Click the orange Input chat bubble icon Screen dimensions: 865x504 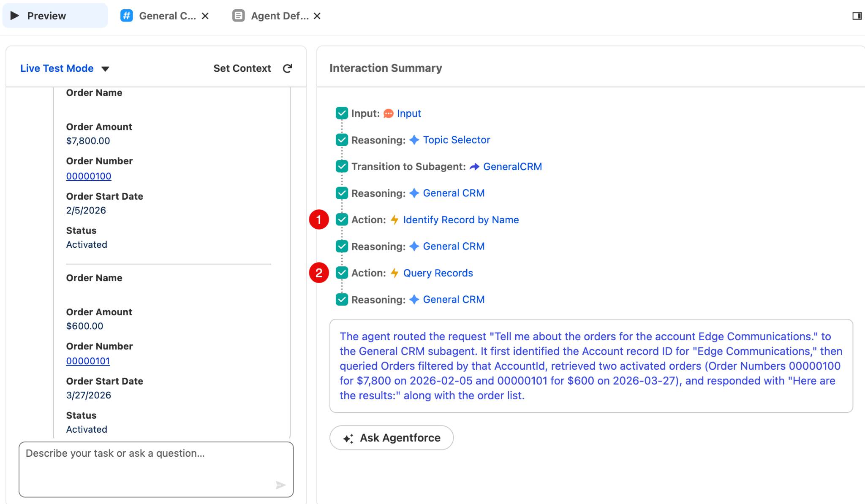[x=389, y=114]
